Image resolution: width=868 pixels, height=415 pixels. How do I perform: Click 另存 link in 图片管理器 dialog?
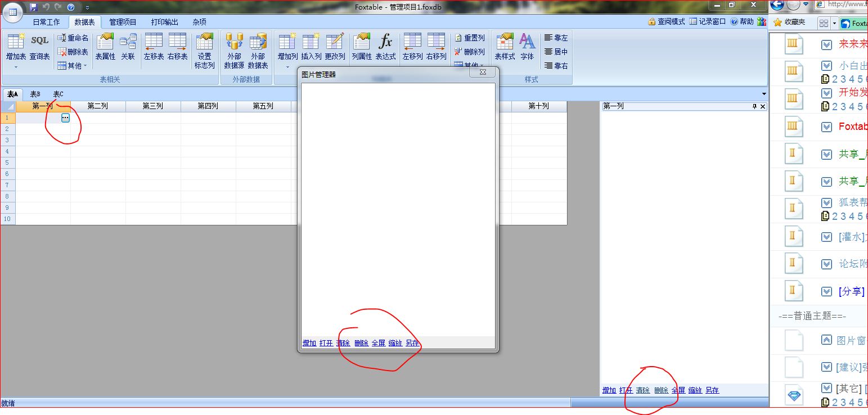click(x=412, y=343)
